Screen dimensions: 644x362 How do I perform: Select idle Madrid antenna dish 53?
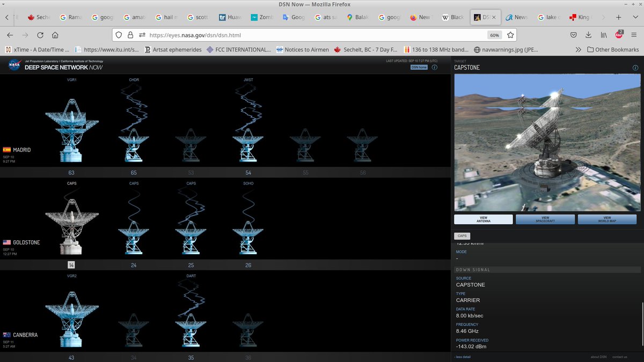point(191,145)
